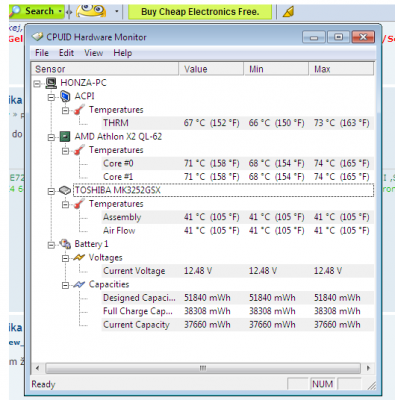Select the THRM sensor row
The image size is (395, 400).
coord(238,123)
